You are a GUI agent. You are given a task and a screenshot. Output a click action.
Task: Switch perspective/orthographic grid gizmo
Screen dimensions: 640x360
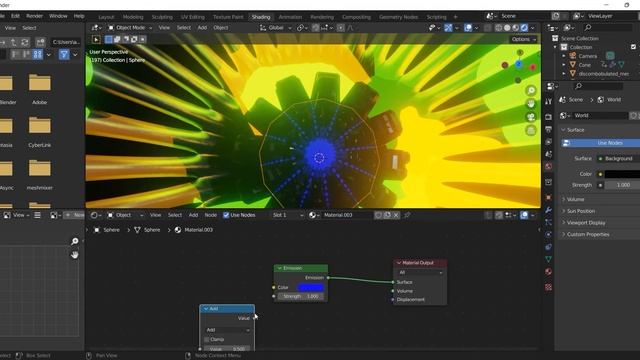click(531, 131)
